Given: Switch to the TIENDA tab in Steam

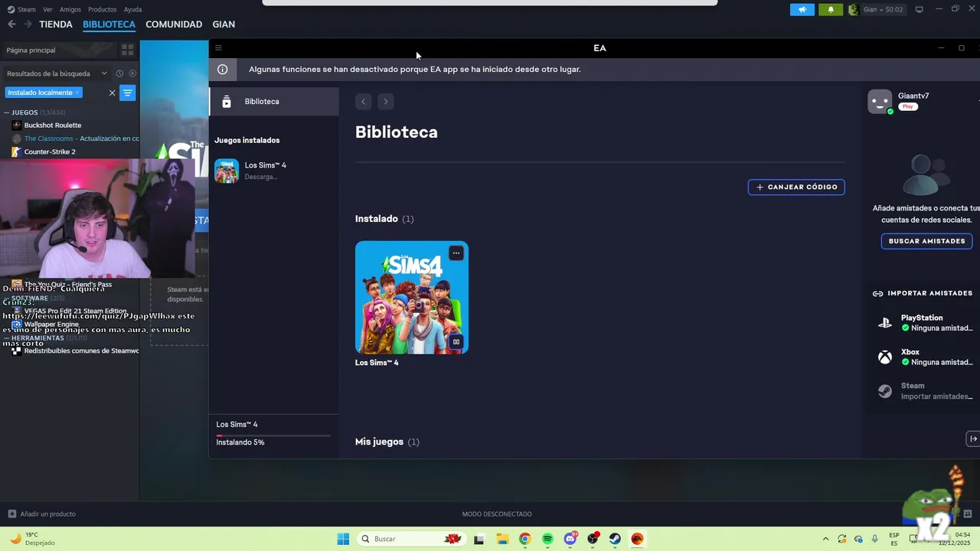Looking at the screenshot, I should [x=56, y=24].
